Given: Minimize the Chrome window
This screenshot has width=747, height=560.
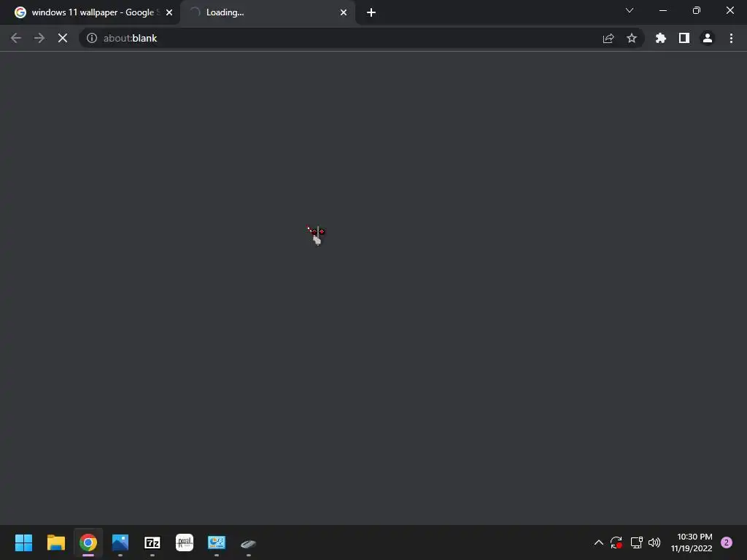Looking at the screenshot, I should 662,10.
